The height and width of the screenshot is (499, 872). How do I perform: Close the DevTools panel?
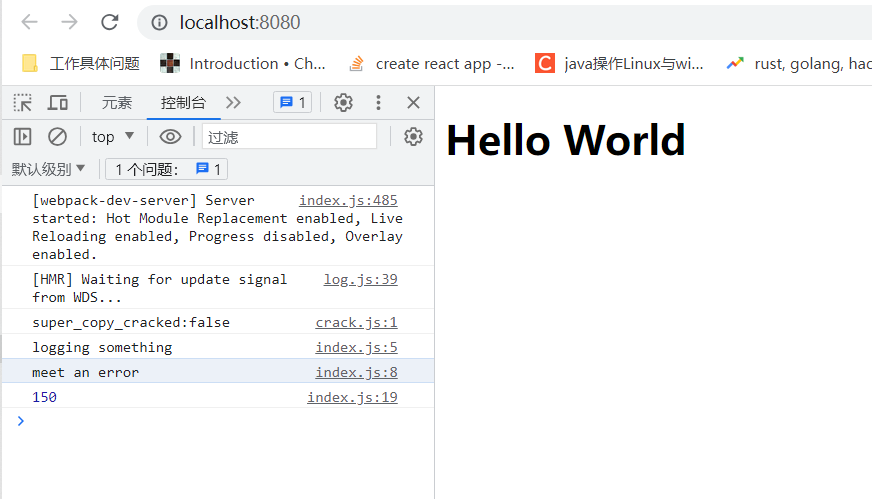click(x=413, y=103)
